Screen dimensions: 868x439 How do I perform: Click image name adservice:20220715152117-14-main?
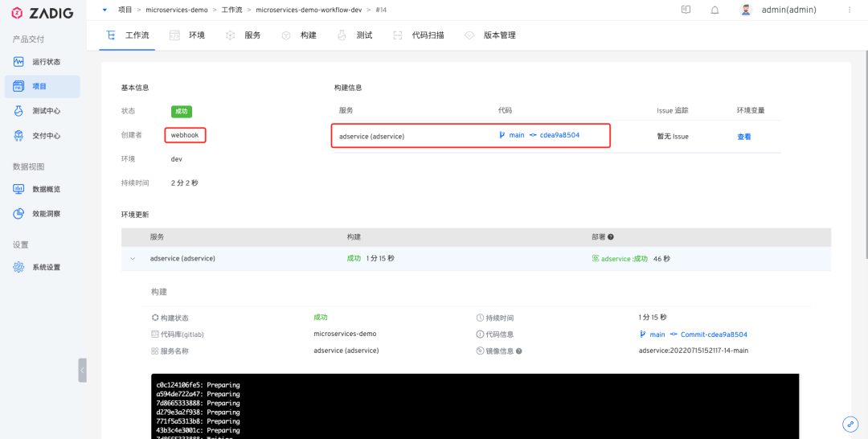(x=694, y=351)
